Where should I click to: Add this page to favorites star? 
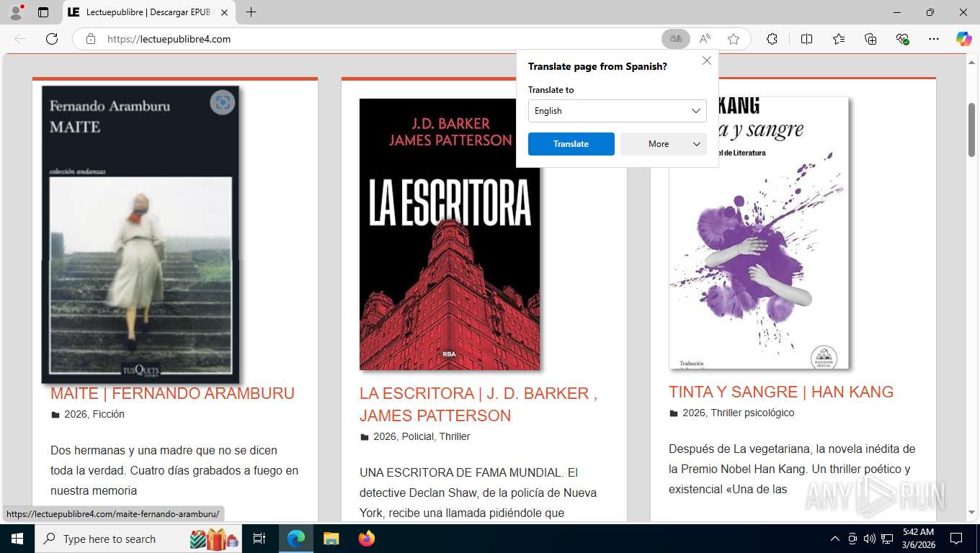(x=734, y=39)
